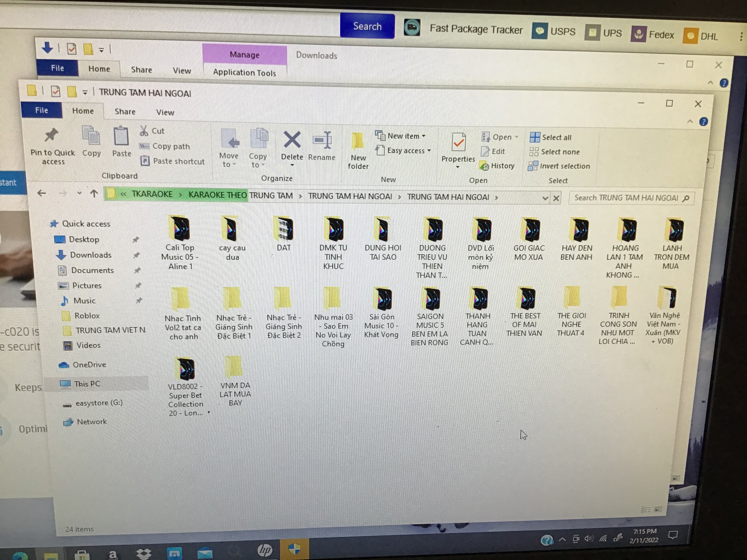Select Downloads in Quick access
This screenshot has width=747, height=560.
90,255
